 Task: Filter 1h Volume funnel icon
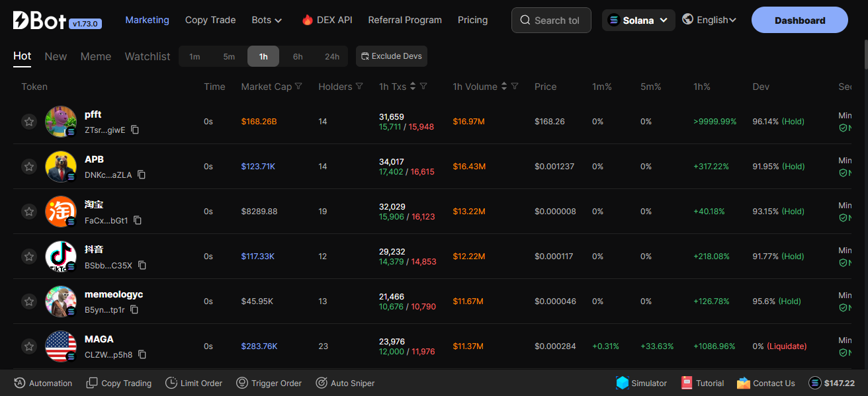[515, 87]
